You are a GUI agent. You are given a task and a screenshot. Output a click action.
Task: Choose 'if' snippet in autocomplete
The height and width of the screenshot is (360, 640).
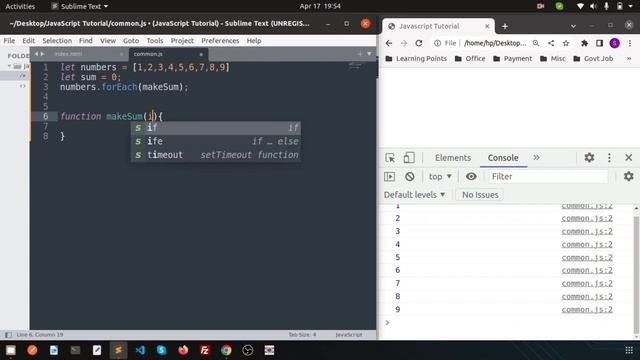pos(216,128)
